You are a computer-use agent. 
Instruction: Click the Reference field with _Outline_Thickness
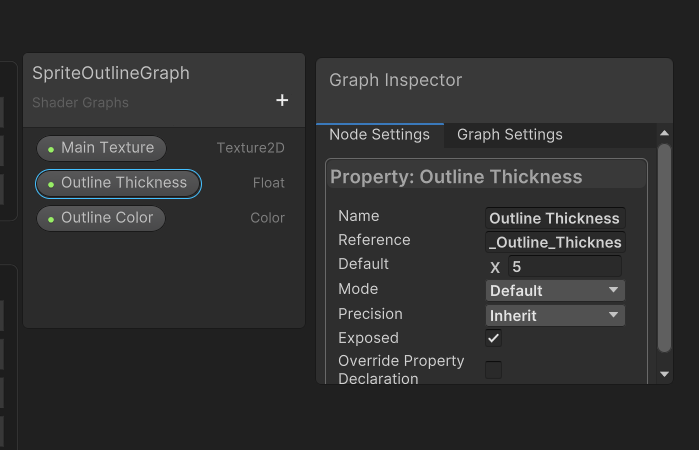point(554,242)
